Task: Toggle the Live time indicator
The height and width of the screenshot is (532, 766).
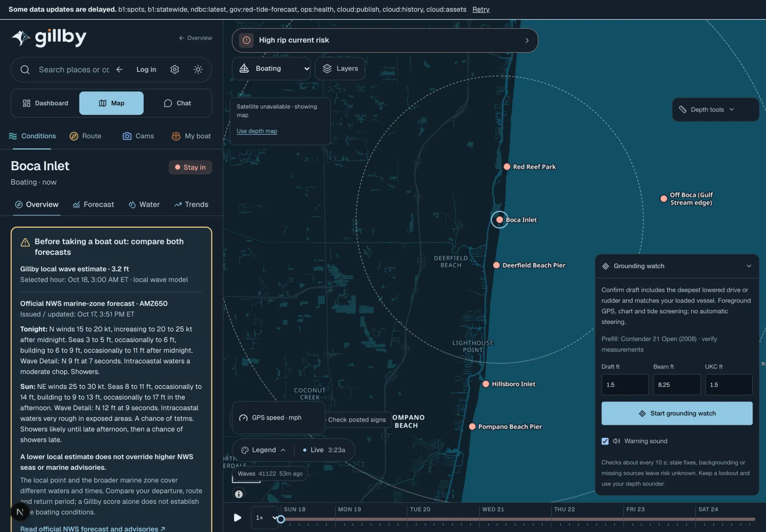Action: click(324, 450)
